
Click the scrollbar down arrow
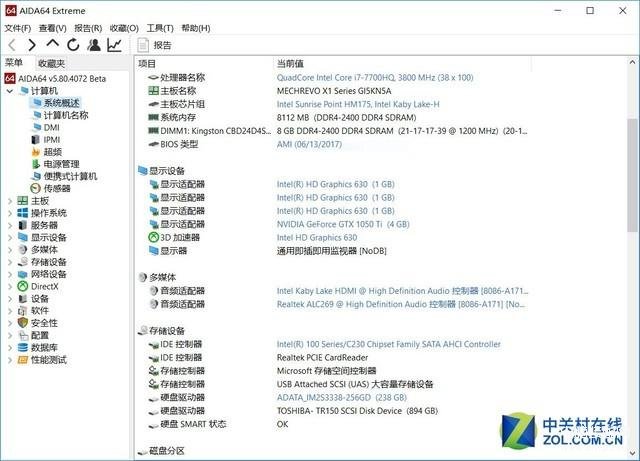(x=632, y=454)
